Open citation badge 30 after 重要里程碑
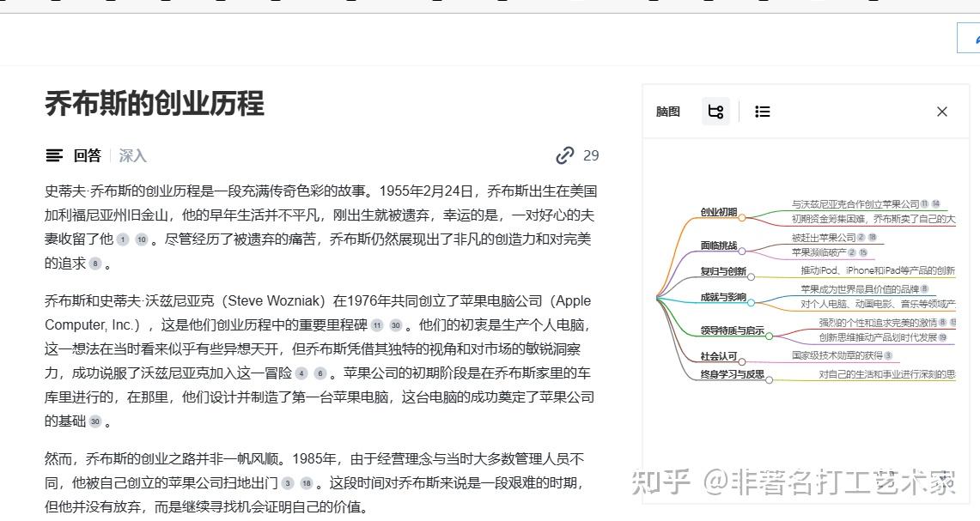This screenshot has height=521, width=980. [396, 325]
